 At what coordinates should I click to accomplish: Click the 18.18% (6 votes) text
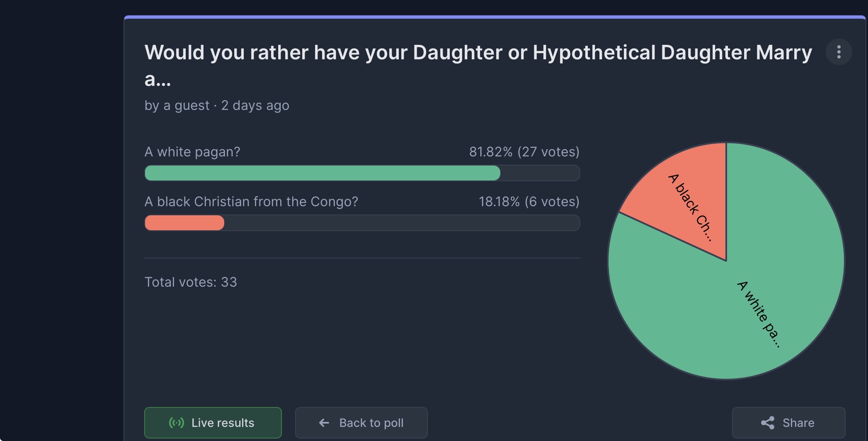coord(529,202)
